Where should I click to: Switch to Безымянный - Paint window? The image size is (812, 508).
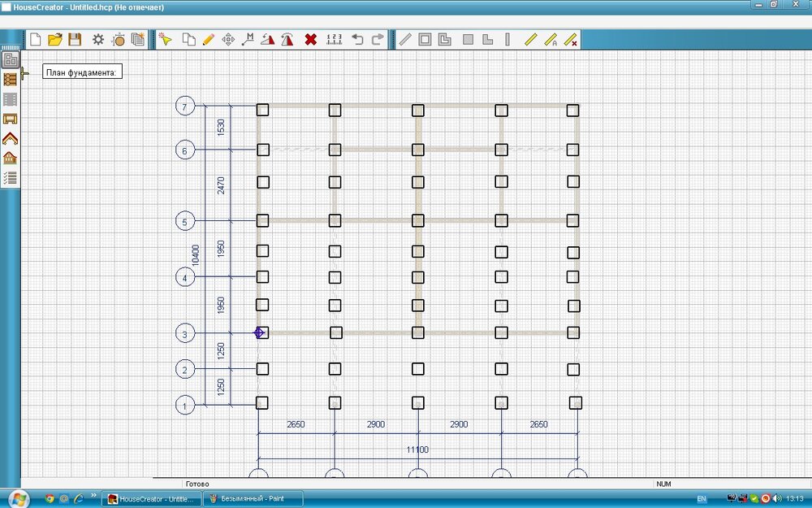(x=253, y=499)
